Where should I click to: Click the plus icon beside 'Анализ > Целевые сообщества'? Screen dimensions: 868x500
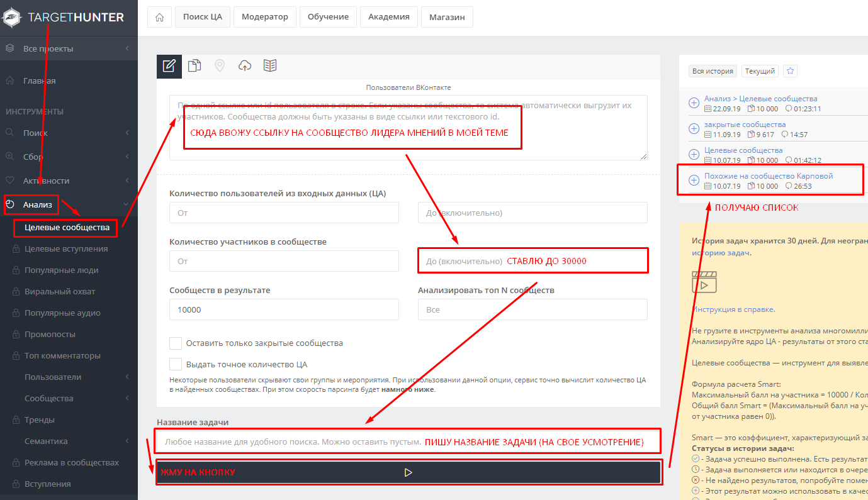[x=694, y=103]
